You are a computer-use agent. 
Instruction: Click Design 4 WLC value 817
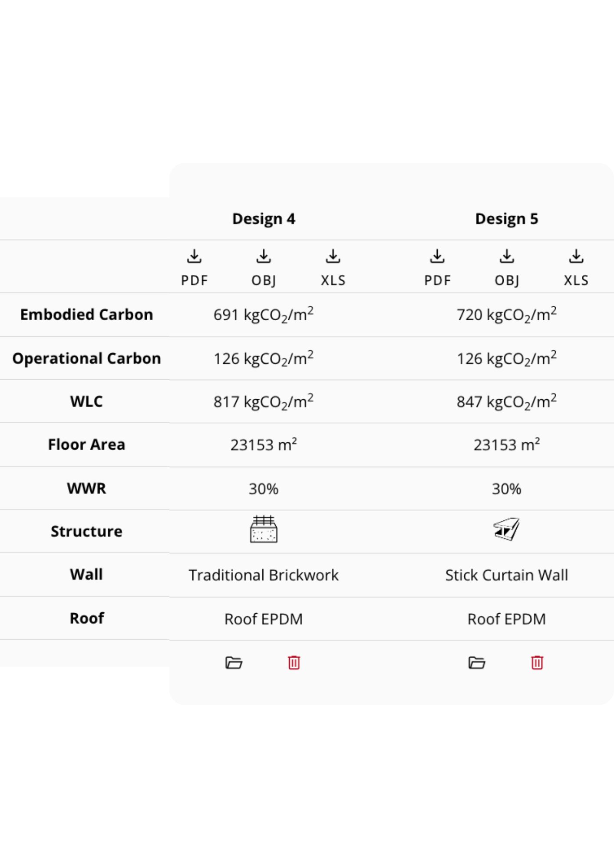click(x=264, y=402)
